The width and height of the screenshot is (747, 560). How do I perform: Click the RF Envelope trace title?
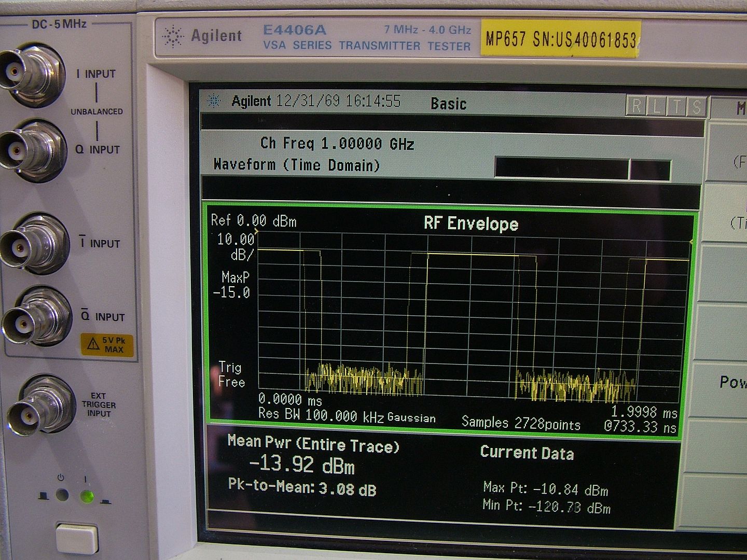[x=471, y=223]
